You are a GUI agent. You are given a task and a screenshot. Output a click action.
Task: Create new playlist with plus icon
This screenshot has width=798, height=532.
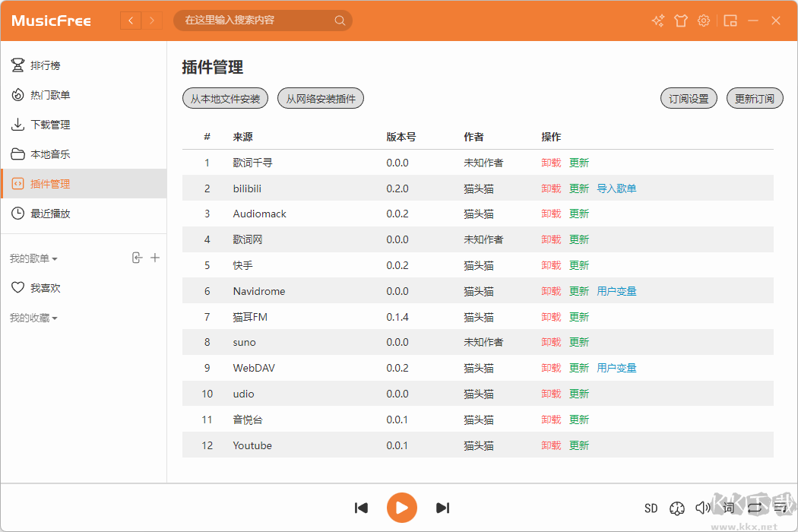coord(155,258)
